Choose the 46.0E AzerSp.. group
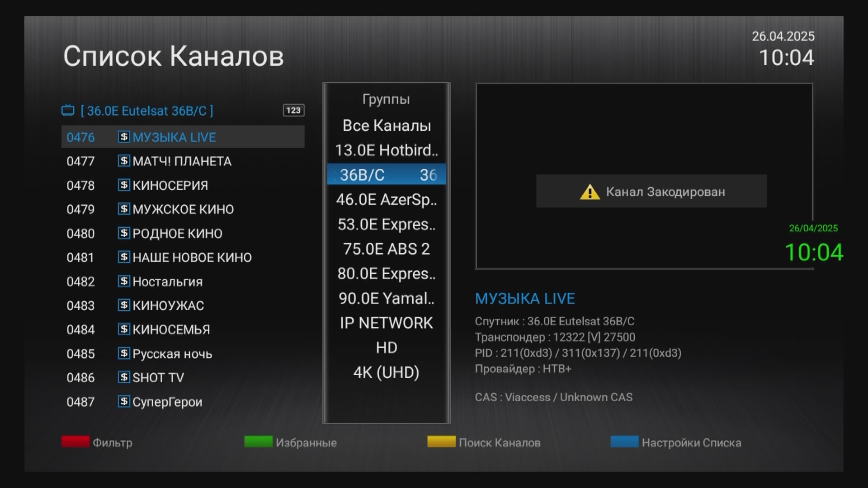The image size is (868, 488). pos(387,199)
